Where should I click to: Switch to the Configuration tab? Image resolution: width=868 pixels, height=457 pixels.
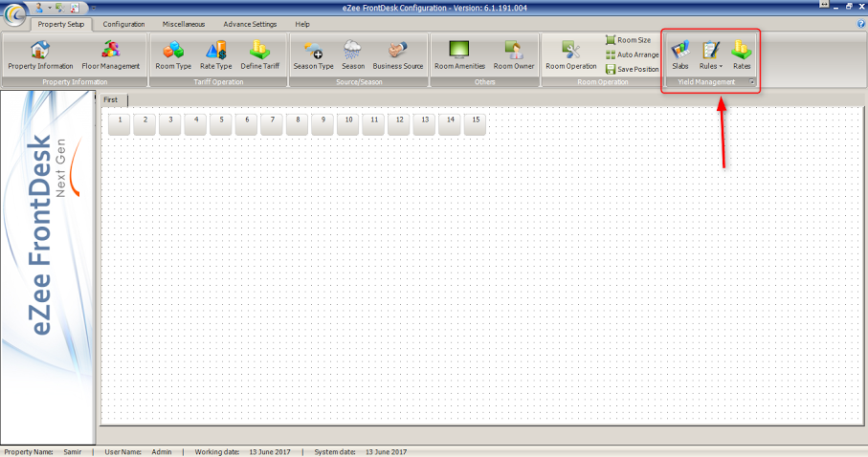(x=124, y=24)
